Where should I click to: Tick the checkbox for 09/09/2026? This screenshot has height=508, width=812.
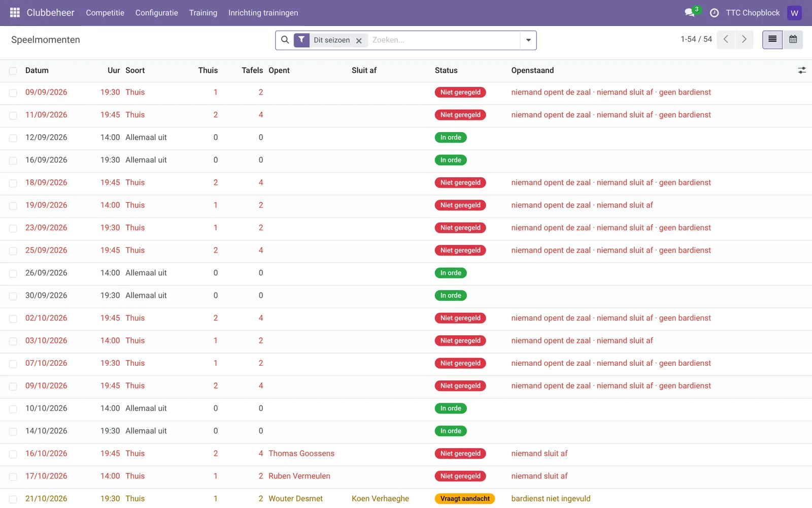[x=13, y=93]
